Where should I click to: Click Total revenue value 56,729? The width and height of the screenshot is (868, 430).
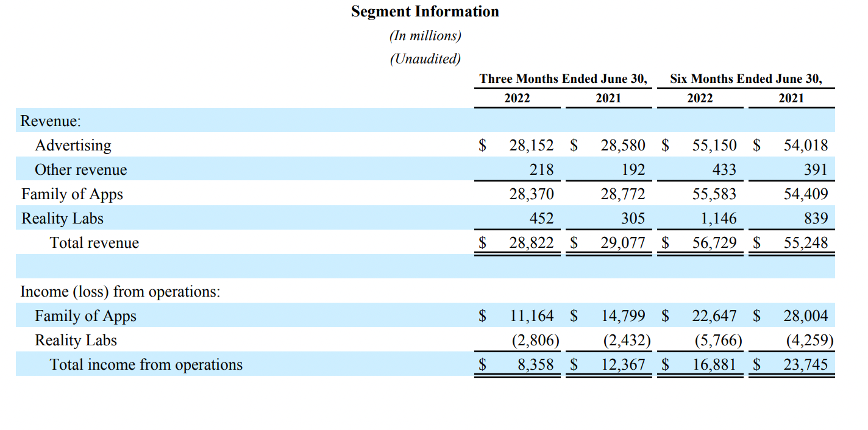pyautogui.click(x=714, y=243)
